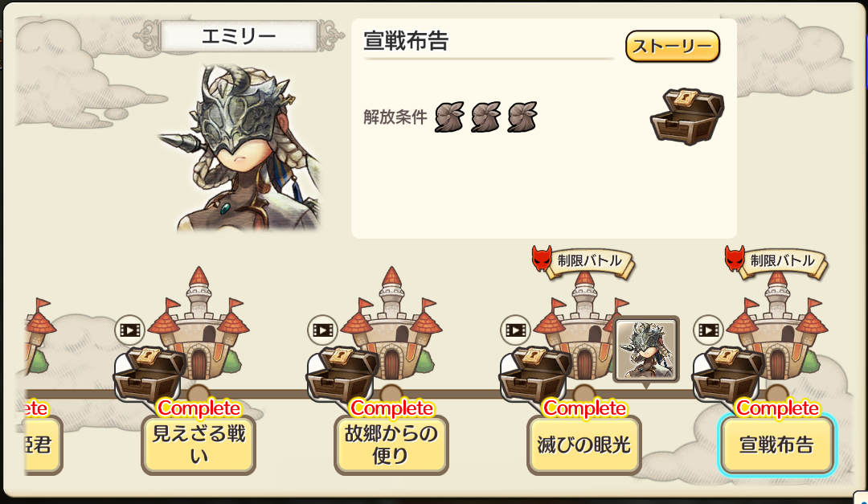Select the 宣戦布告 stage button
Viewport: 868px width, 504px height.
[777, 445]
